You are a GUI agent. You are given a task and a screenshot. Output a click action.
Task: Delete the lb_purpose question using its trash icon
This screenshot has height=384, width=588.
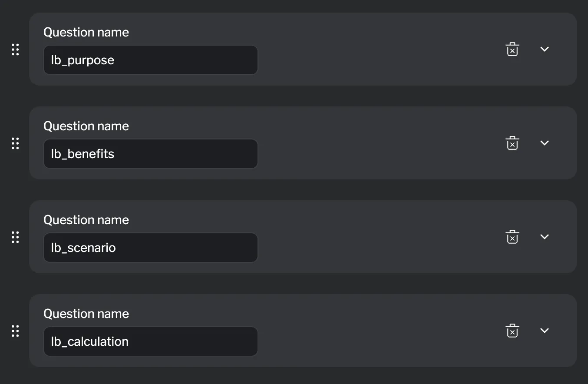click(x=512, y=49)
